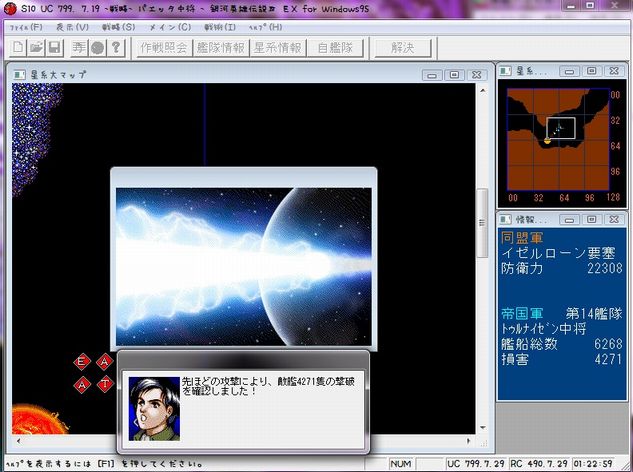Click the 艦船総数 6268 value
This screenshot has width=633, height=472.
(608, 344)
